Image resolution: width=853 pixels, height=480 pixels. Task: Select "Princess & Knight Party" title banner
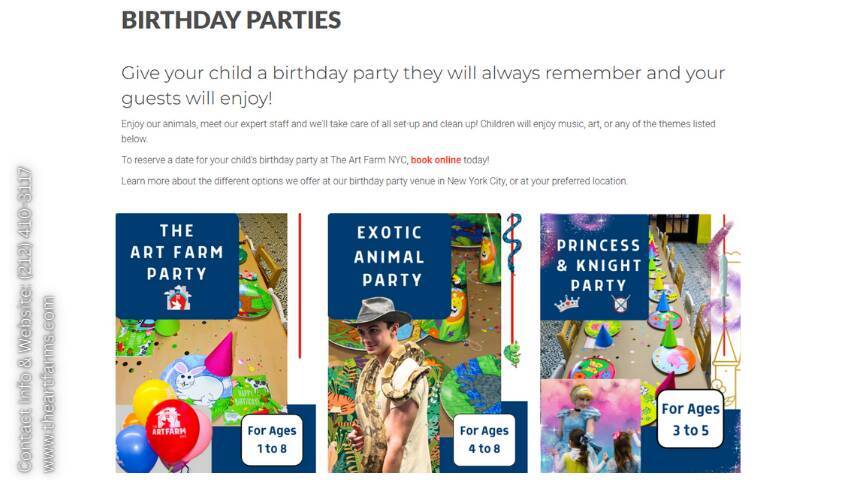coord(598,264)
